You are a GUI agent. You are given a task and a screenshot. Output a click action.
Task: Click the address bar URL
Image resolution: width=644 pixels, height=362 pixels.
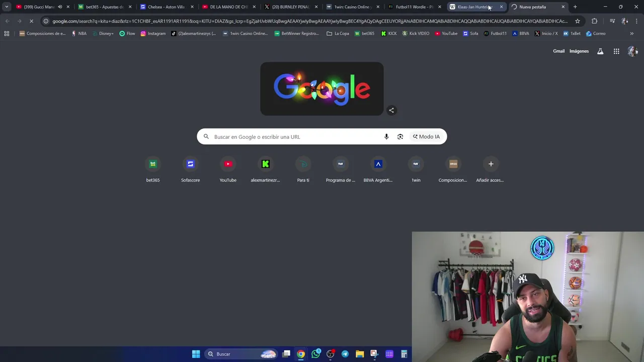pyautogui.click(x=310, y=21)
